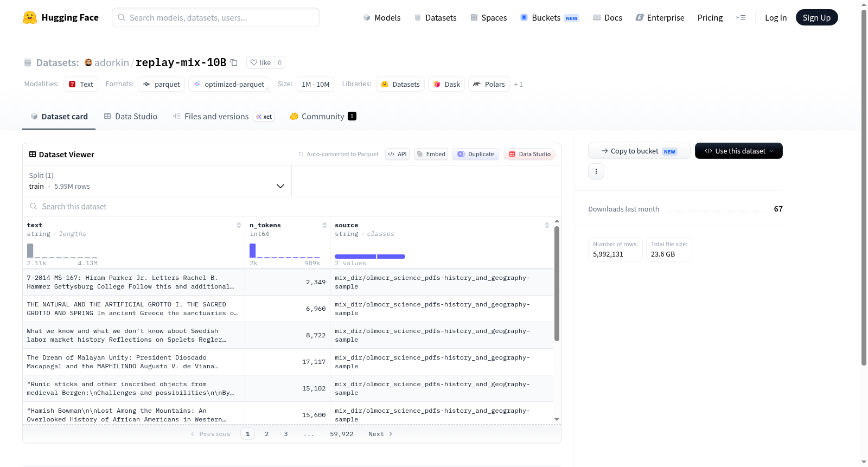Select the optimized-parquet format tag
Image resolution: width=868 pixels, height=467 pixels.
click(229, 84)
